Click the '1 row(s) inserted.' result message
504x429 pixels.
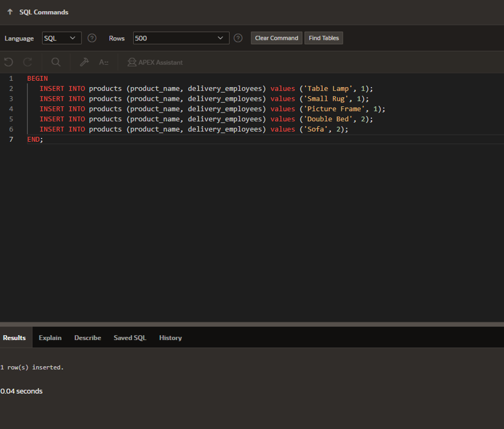click(32, 367)
